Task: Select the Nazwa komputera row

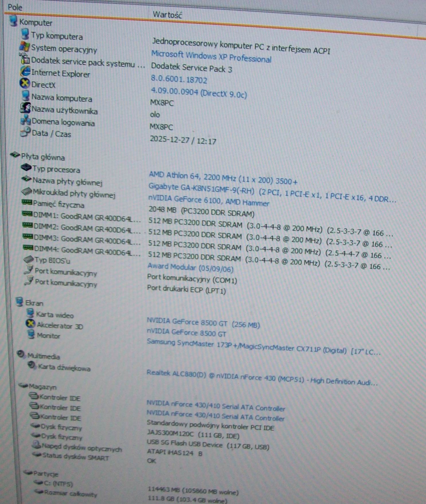Action: pyautogui.click(x=62, y=98)
